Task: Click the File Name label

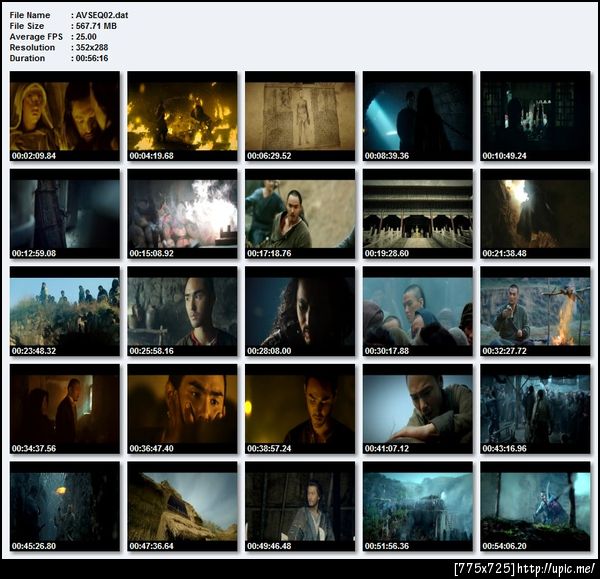Action: (30, 15)
